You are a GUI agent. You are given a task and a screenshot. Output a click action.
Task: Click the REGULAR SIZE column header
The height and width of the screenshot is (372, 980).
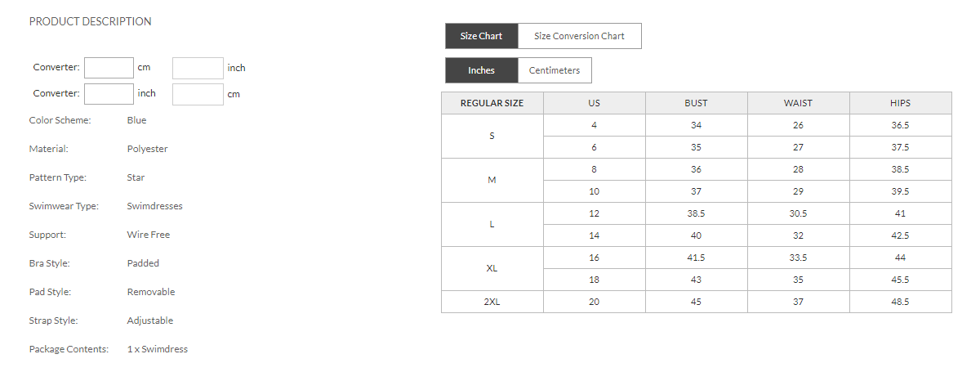tap(492, 103)
